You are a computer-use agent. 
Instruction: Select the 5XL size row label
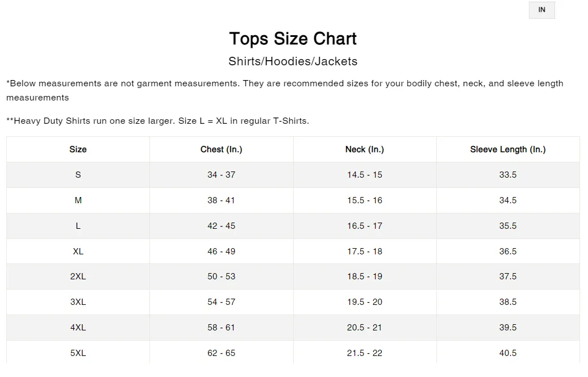pos(78,353)
